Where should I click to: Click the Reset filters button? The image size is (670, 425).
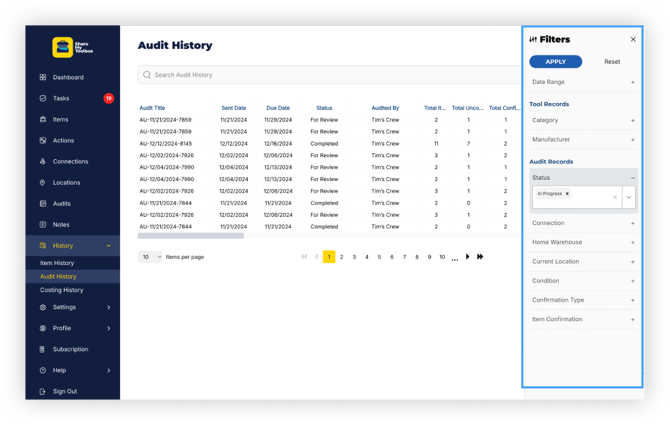[x=612, y=62]
